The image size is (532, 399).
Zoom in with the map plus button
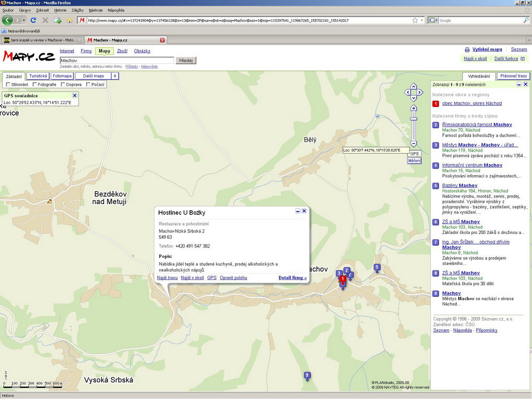413,109
